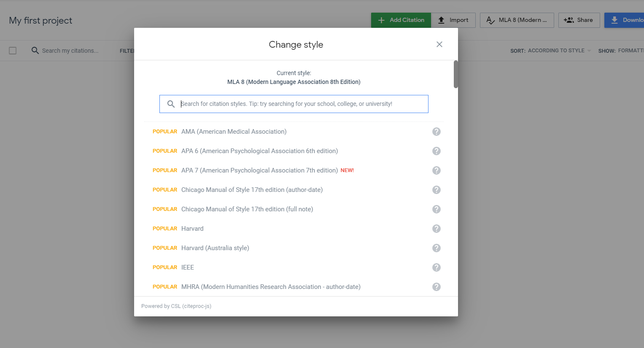Screen dimensions: 644x348
Task: Close the Change style dialog
Action: 439,44
